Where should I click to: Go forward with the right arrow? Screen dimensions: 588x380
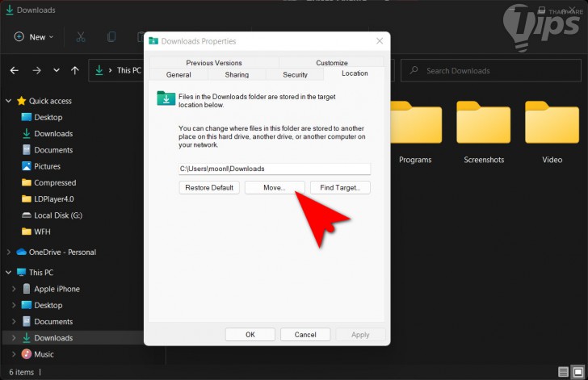click(37, 70)
